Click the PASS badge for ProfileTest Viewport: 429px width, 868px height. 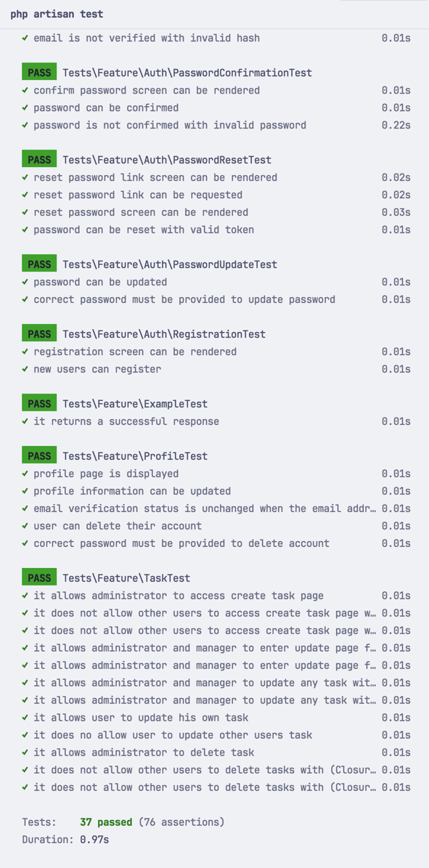click(x=39, y=456)
